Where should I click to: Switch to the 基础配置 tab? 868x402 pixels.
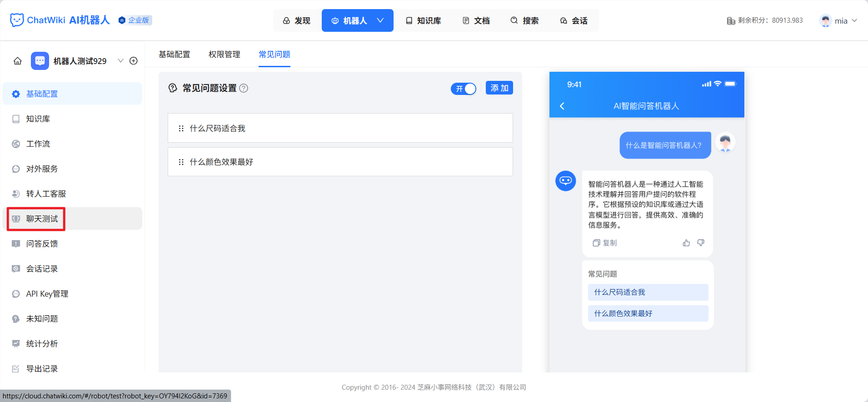pyautogui.click(x=175, y=55)
